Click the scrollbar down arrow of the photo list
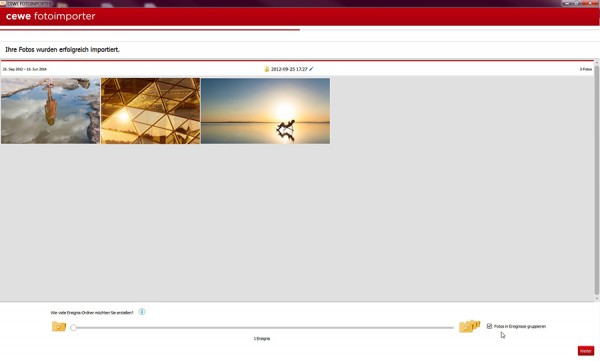The height and width of the screenshot is (361, 600). 596,298
